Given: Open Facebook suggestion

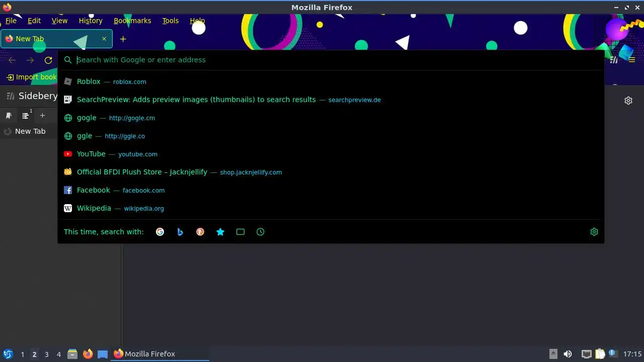Looking at the screenshot, I should click(x=331, y=190).
